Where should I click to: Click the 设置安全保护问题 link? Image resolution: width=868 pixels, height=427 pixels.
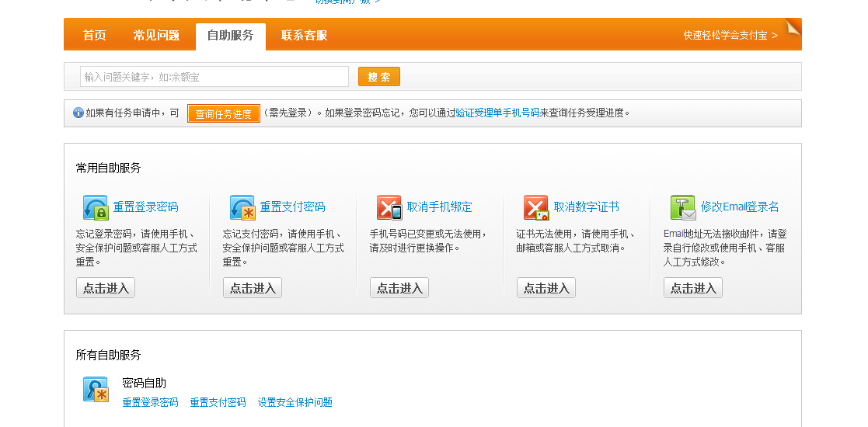295,403
